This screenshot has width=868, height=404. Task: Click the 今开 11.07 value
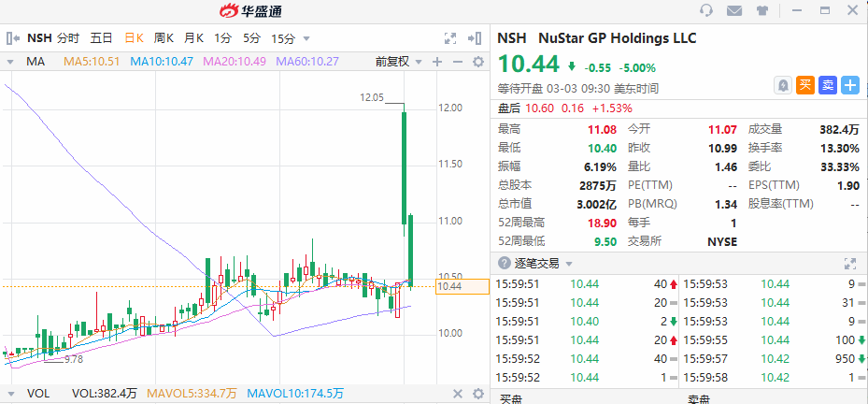click(723, 130)
